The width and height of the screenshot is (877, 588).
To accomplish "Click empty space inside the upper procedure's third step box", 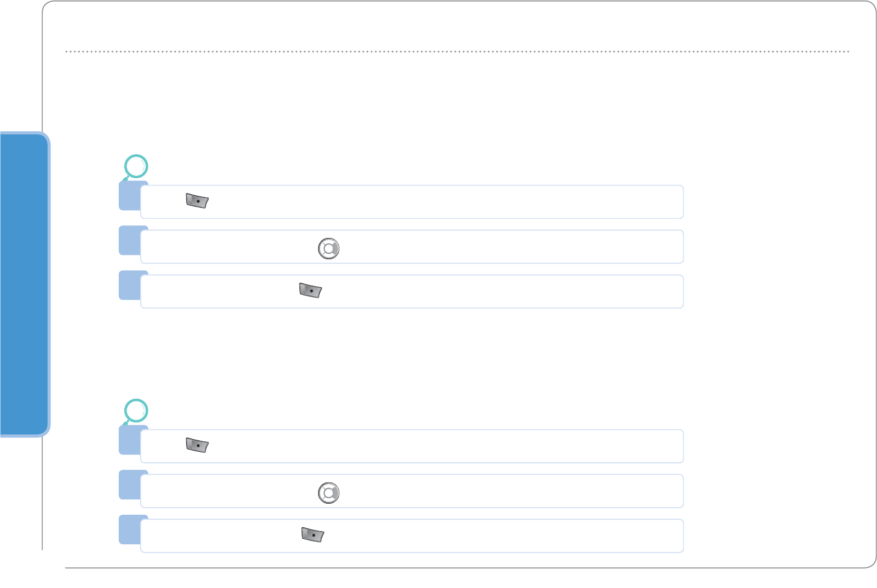I will 493,292.
